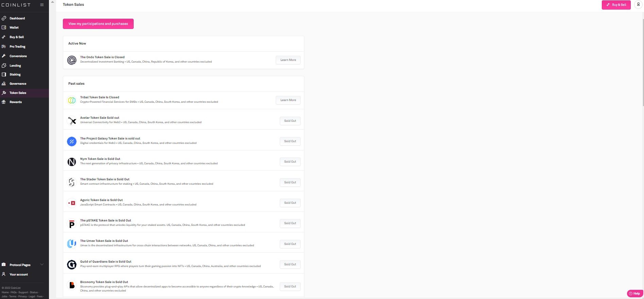
Task: Select the Biconomy token logo icon
Action: (72, 285)
